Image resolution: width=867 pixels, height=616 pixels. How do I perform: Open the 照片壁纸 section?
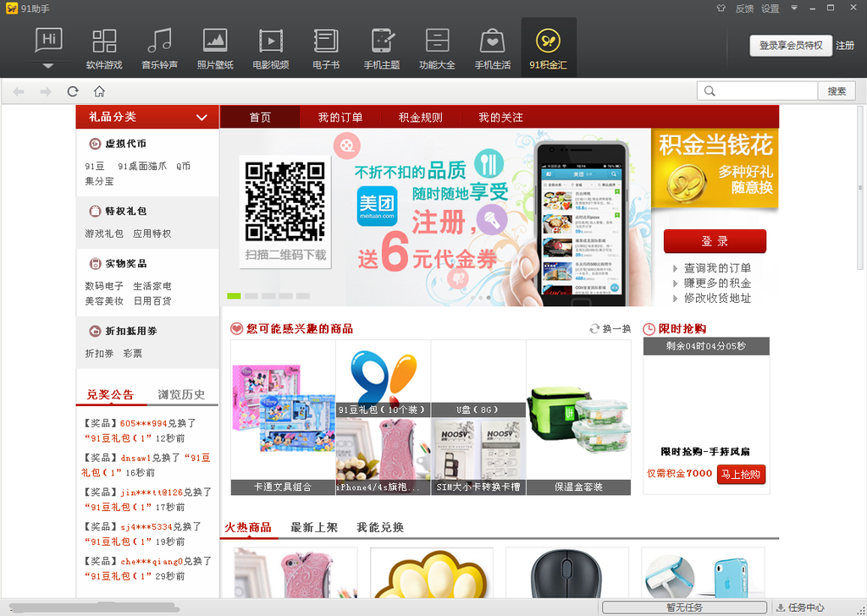click(215, 49)
